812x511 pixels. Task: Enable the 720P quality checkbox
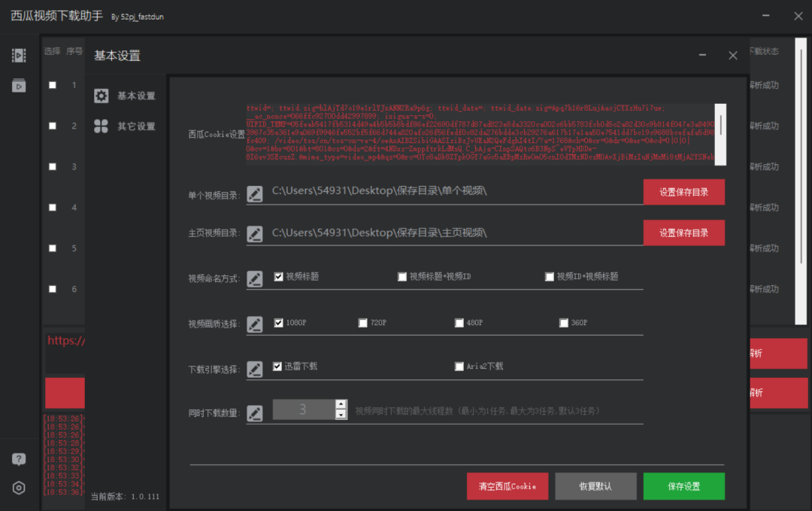(363, 323)
